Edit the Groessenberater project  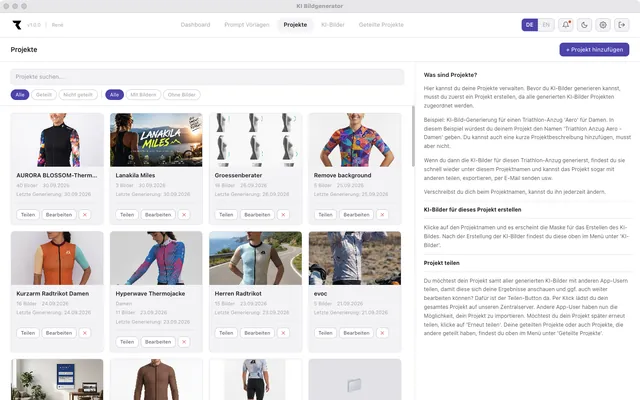click(x=257, y=215)
